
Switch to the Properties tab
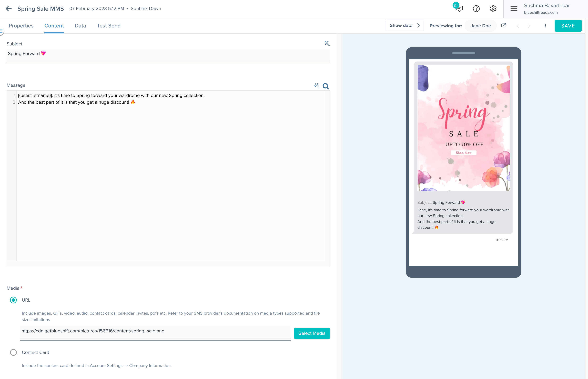(21, 26)
